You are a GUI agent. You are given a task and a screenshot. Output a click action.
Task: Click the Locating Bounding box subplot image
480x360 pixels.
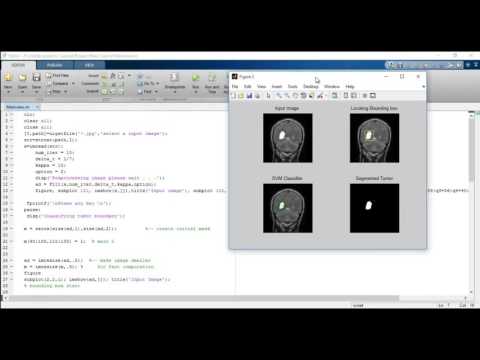coord(374,138)
